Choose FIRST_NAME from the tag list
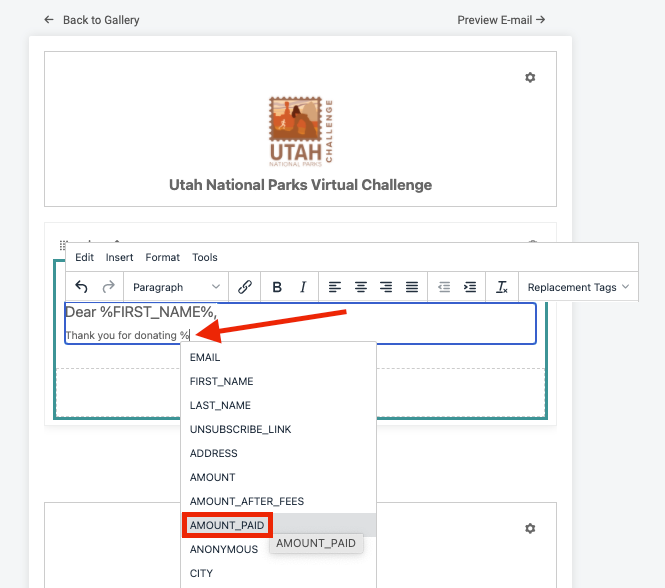 click(x=278, y=381)
